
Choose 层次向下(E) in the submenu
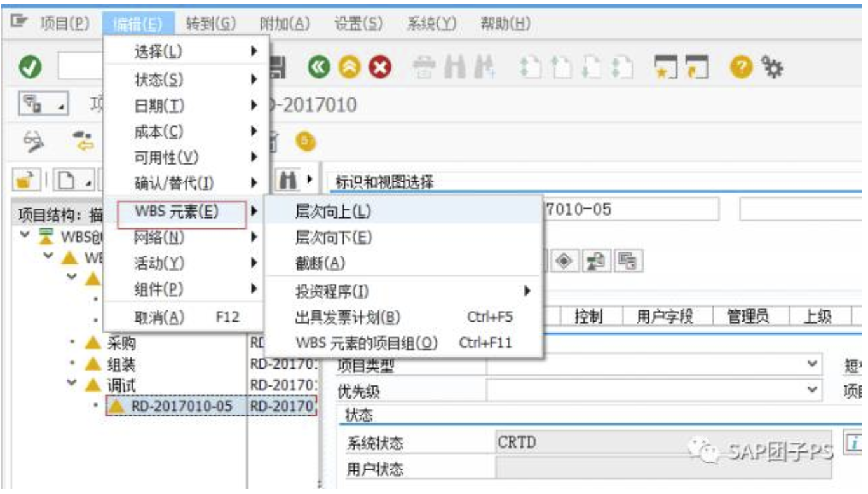coord(403,238)
